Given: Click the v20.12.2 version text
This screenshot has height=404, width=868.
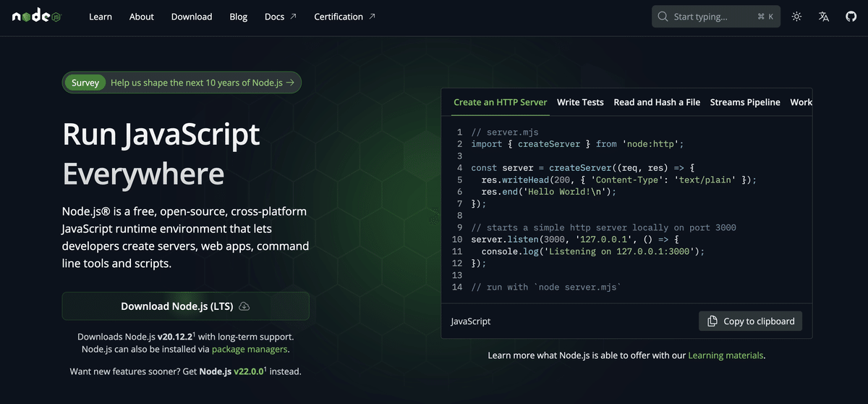Looking at the screenshot, I should (176, 337).
